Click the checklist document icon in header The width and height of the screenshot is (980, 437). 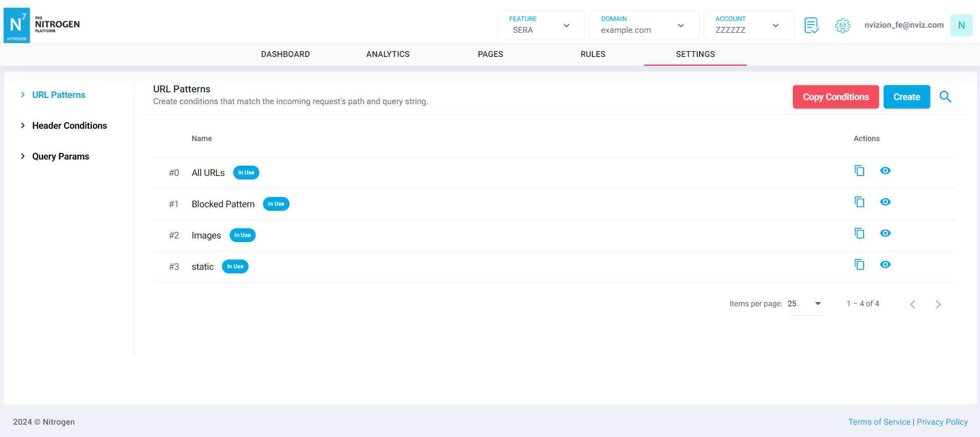811,25
